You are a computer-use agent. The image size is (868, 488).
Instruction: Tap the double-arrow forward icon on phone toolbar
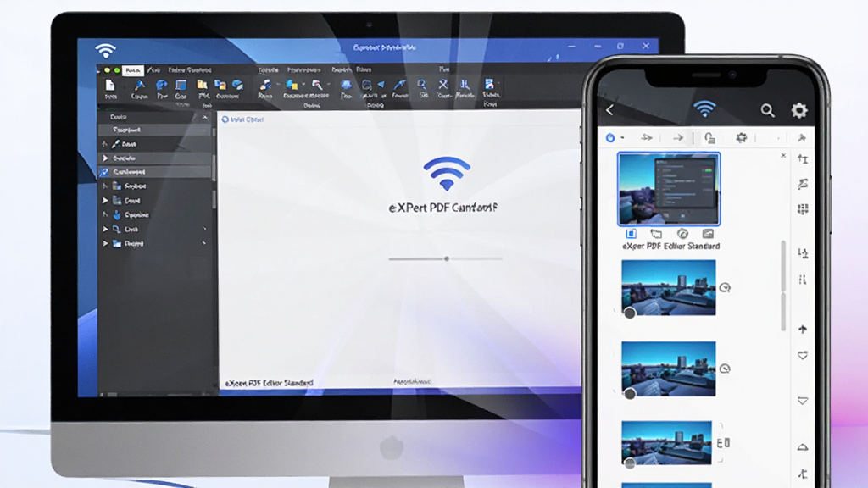(x=647, y=138)
